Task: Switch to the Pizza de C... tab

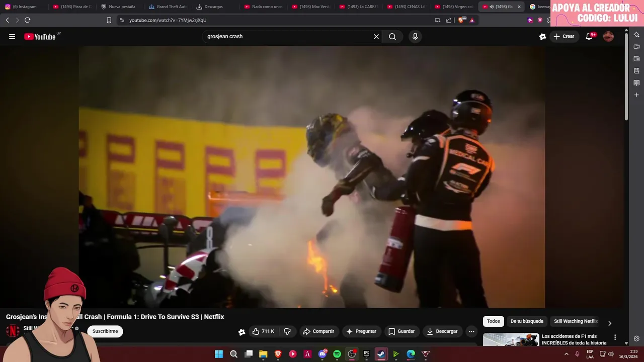Action: pyautogui.click(x=72, y=7)
